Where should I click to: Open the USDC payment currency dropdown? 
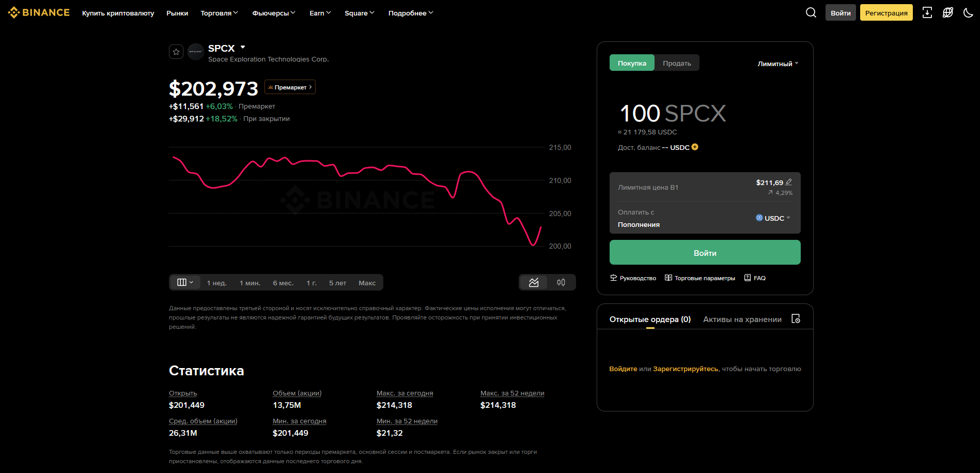pos(773,218)
